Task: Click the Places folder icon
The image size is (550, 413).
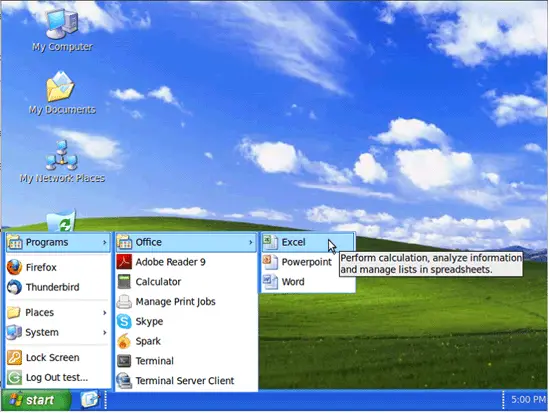Action: coord(14,312)
